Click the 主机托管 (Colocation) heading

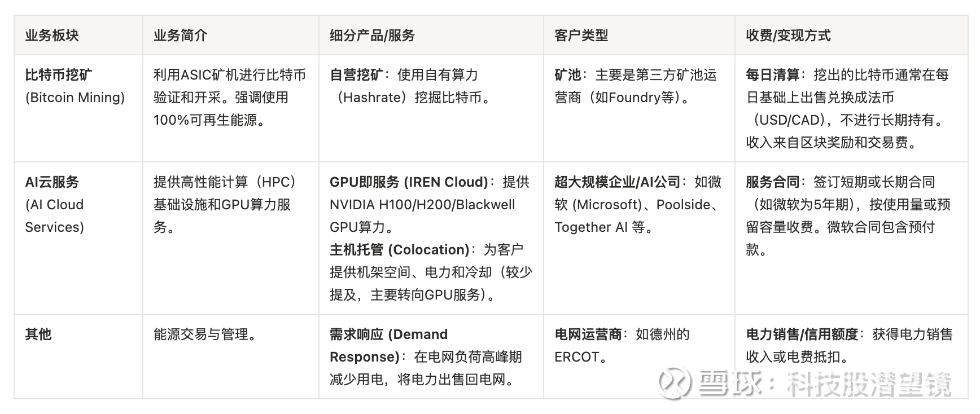coord(400,250)
